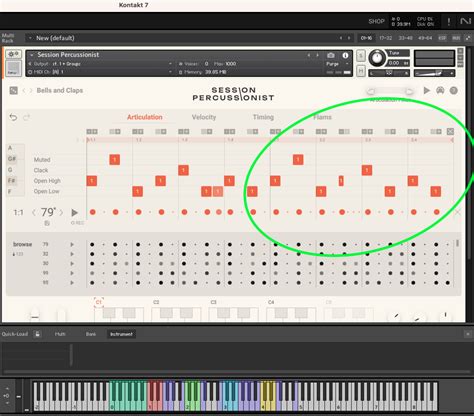Switch to the Velocity tab
This screenshot has width=474, height=416.
pyautogui.click(x=204, y=117)
